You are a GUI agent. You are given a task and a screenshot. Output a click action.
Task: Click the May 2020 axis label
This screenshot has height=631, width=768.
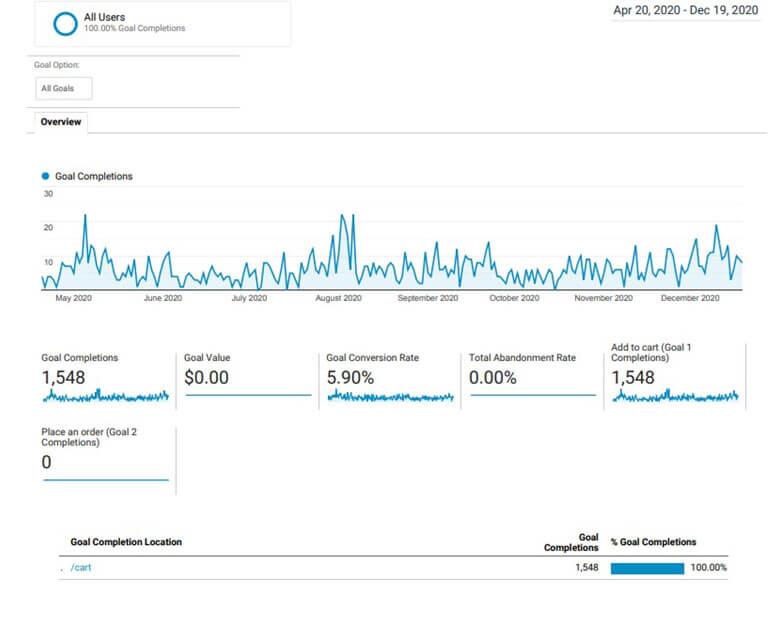[x=73, y=298]
